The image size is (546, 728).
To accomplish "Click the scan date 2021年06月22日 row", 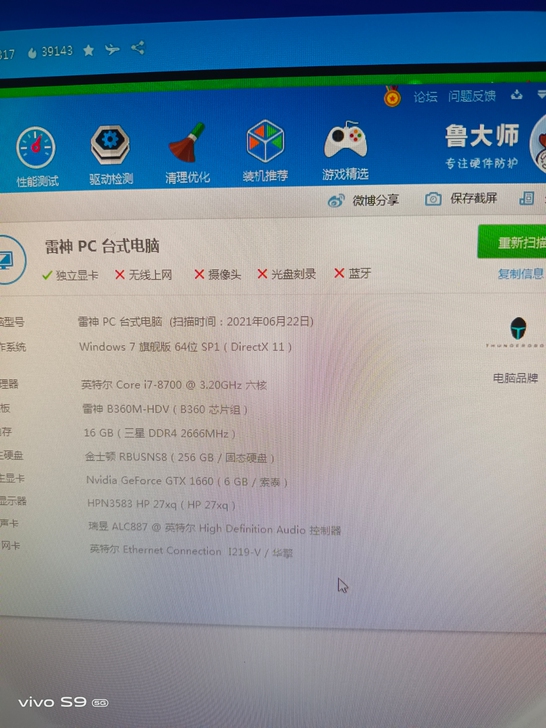I will point(195,321).
